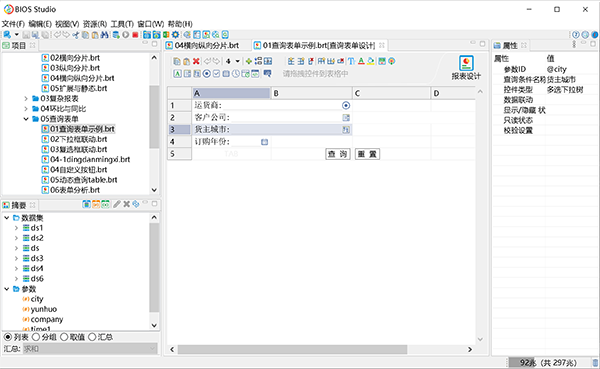Viewport: 600px width, 369px height.
Task: Click the red stop icon in main toolbar
Action: pos(135,35)
